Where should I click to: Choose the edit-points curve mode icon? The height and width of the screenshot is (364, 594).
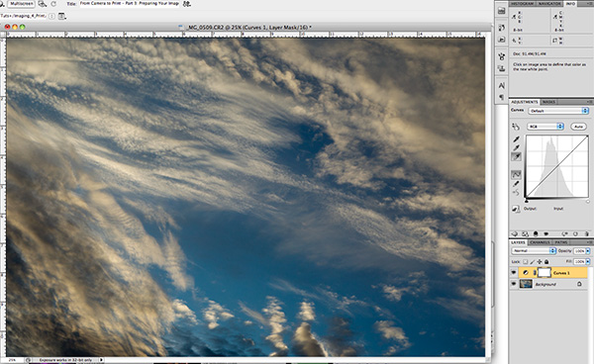coord(517,174)
